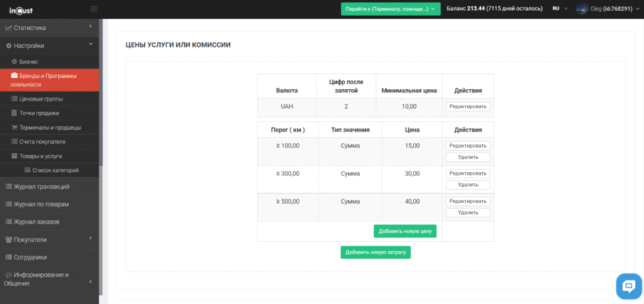Delete the ≥ 300,00 threshold row

468,185
